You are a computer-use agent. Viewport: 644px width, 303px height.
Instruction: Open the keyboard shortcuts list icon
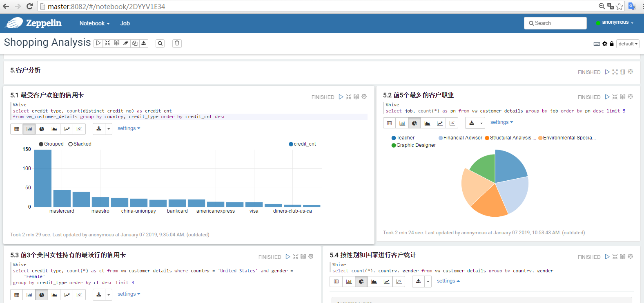597,44
